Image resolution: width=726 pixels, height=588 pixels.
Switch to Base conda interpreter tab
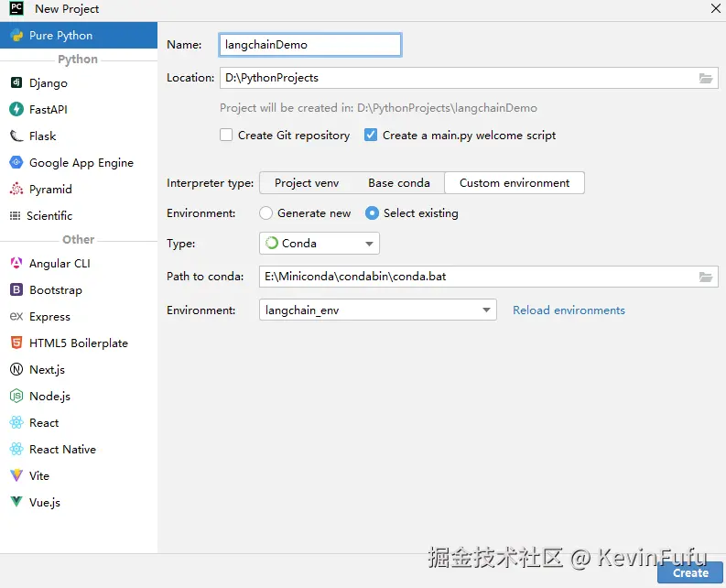tap(398, 183)
